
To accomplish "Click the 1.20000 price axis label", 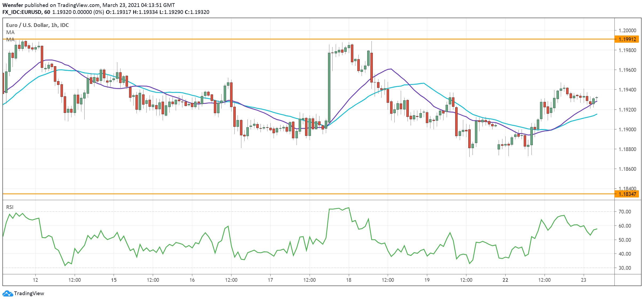I will (x=627, y=30).
